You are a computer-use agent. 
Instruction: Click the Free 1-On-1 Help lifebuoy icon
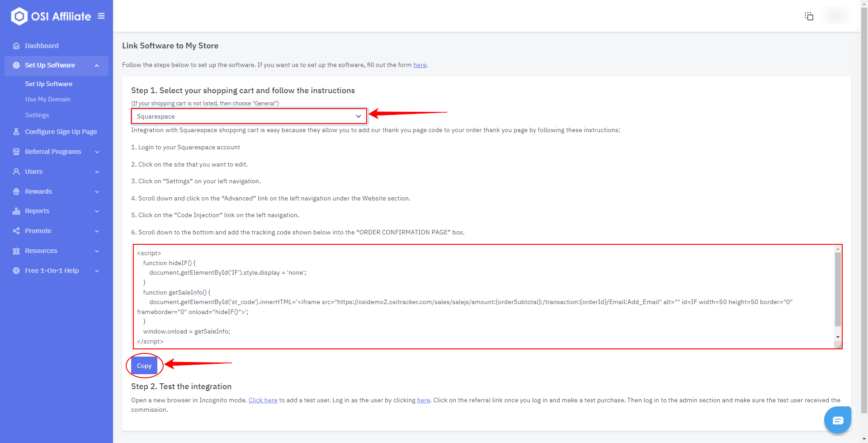16,271
